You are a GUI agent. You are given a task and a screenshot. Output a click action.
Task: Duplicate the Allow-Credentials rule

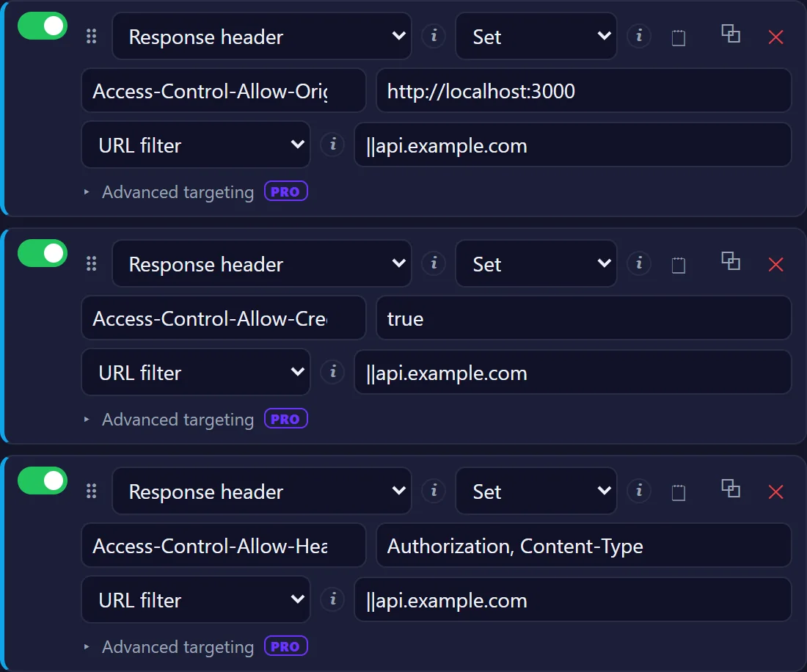click(730, 261)
